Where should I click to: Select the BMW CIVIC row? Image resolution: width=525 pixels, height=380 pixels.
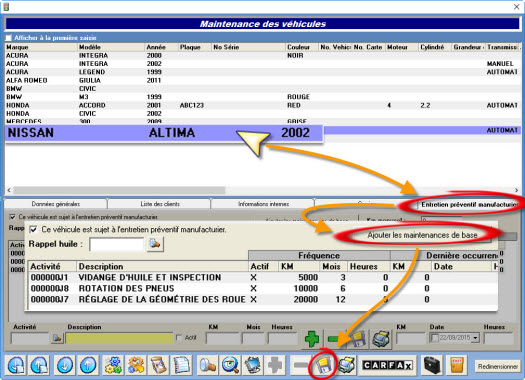[262, 89]
